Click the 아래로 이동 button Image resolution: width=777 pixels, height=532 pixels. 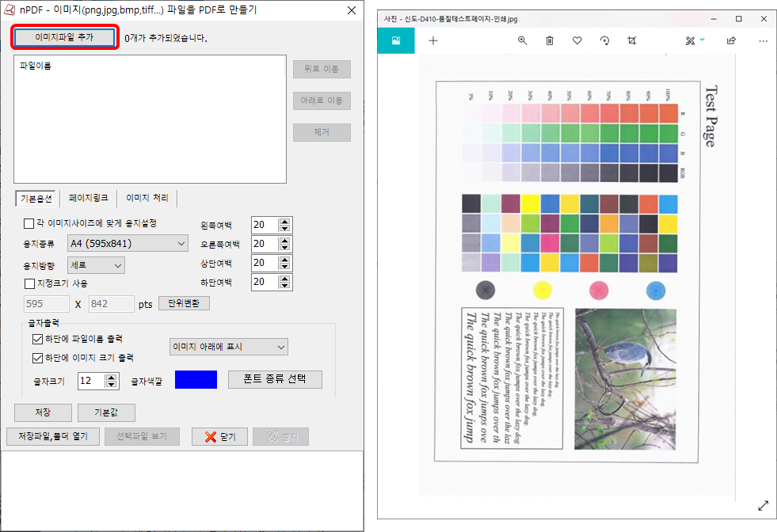[322, 101]
